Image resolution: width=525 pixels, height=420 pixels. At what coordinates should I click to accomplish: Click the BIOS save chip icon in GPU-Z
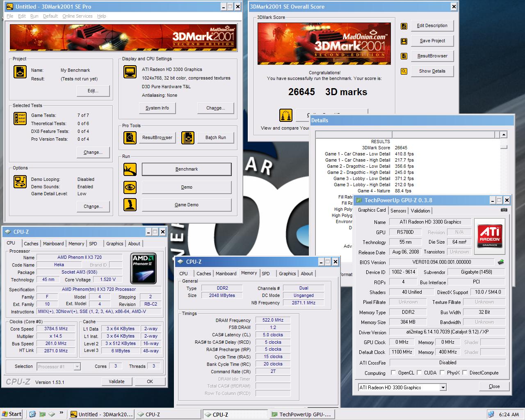click(500, 262)
